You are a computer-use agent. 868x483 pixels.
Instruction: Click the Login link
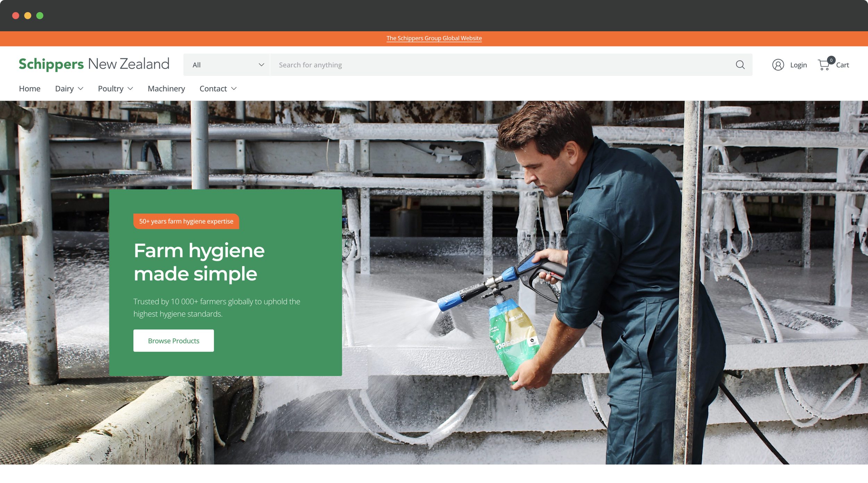click(798, 65)
